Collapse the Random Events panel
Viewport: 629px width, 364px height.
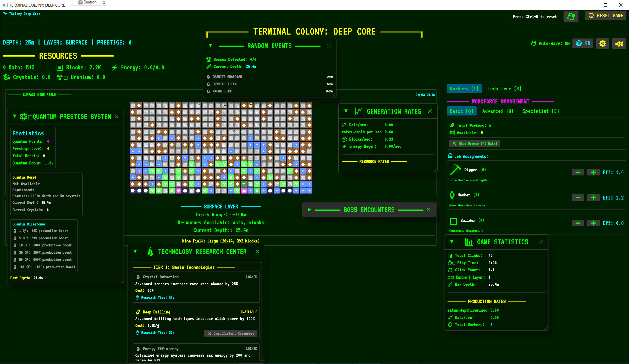tap(210, 46)
